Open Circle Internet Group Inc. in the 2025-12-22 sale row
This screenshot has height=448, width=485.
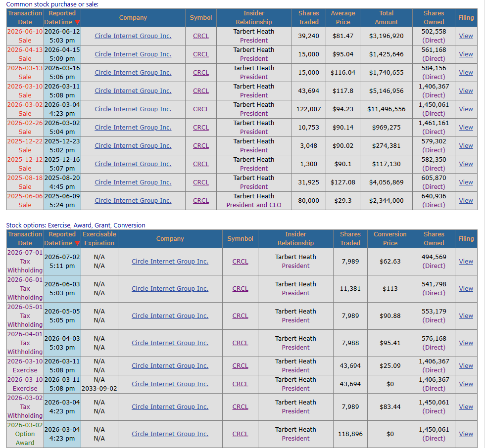click(x=133, y=145)
